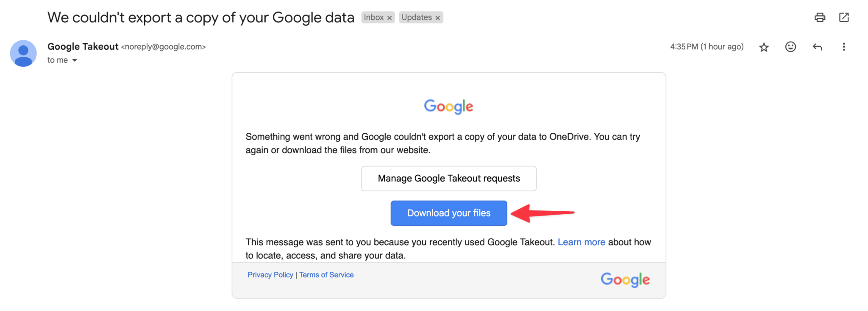
Task: Click the sender's profile avatar
Action: 23,53
